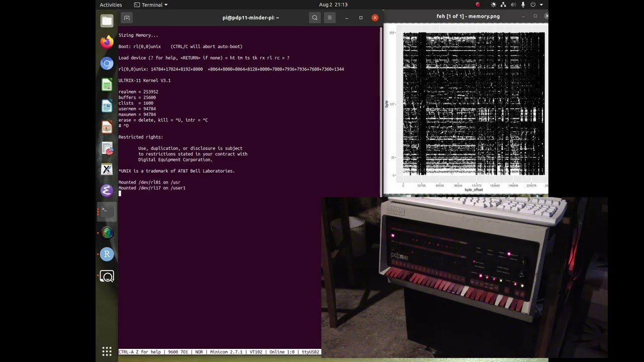Open LibreOffice Writer from the dock
This screenshot has height=362, width=644.
pyautogui.click(x=107, y=106)
